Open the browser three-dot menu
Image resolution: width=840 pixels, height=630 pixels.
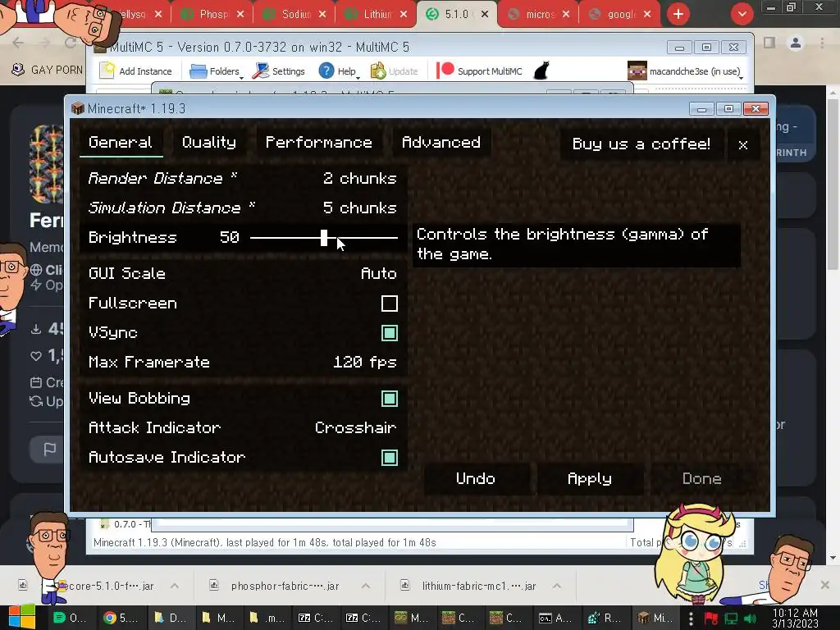pos(822,43)
